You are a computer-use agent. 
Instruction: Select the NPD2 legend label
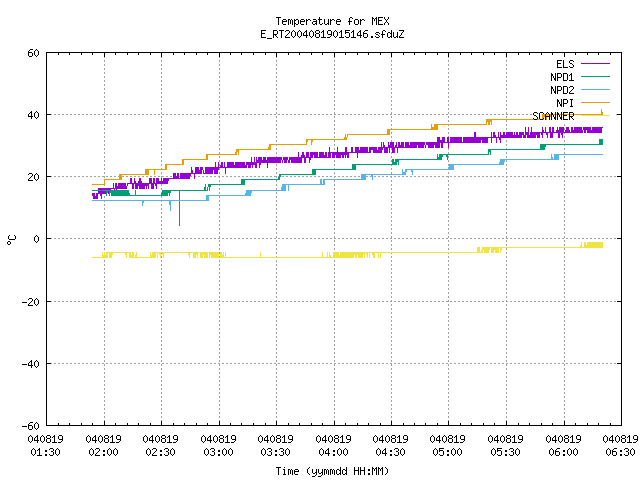pos(562,90)
